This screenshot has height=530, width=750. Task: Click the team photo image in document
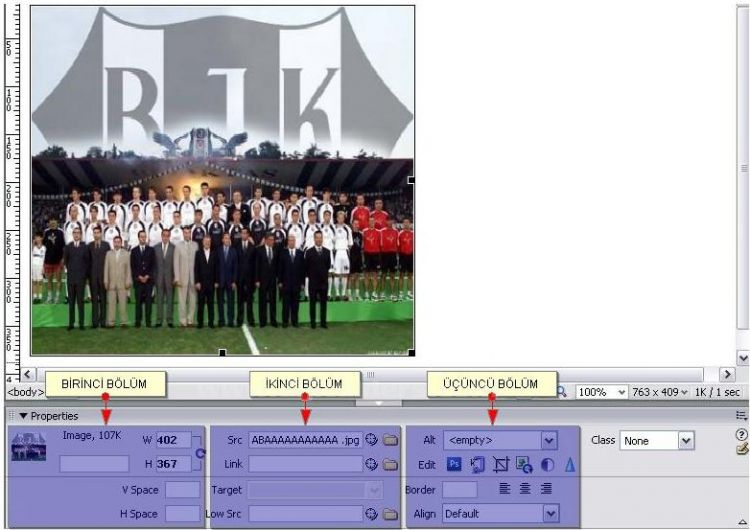coord(222,180)
